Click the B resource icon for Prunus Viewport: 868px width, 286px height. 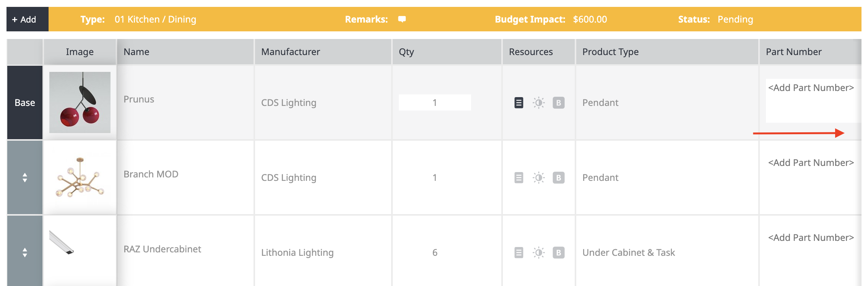(558, 103)
